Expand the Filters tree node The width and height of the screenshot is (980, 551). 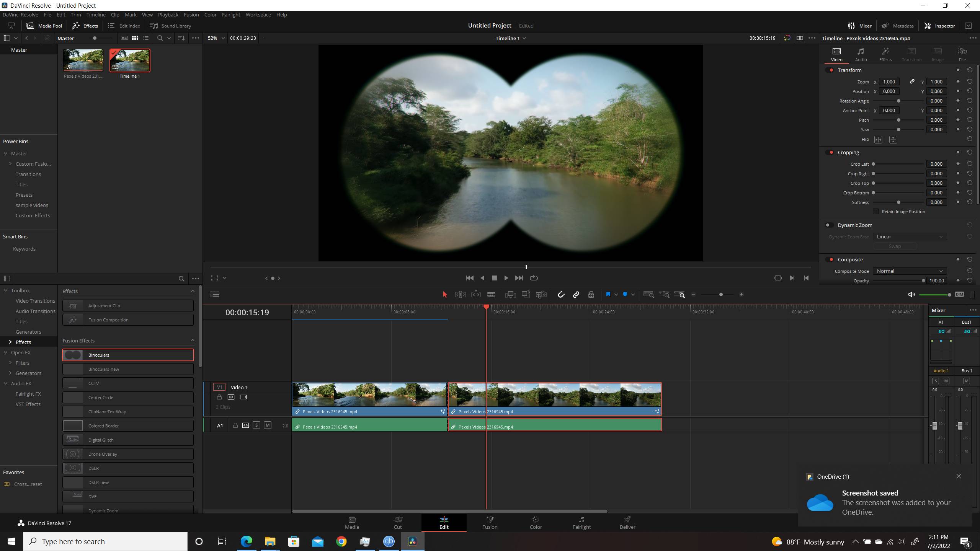click(x=10, y=363)
